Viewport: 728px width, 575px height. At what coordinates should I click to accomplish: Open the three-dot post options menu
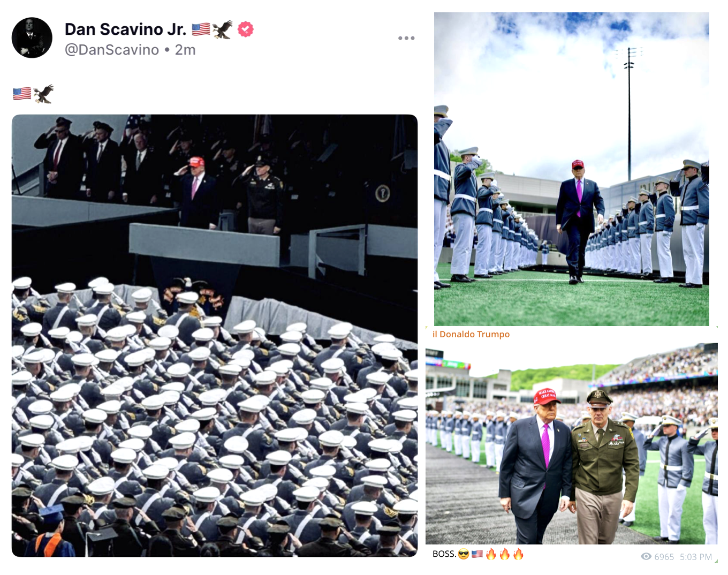pyautogui.click(x=406, y=38)
